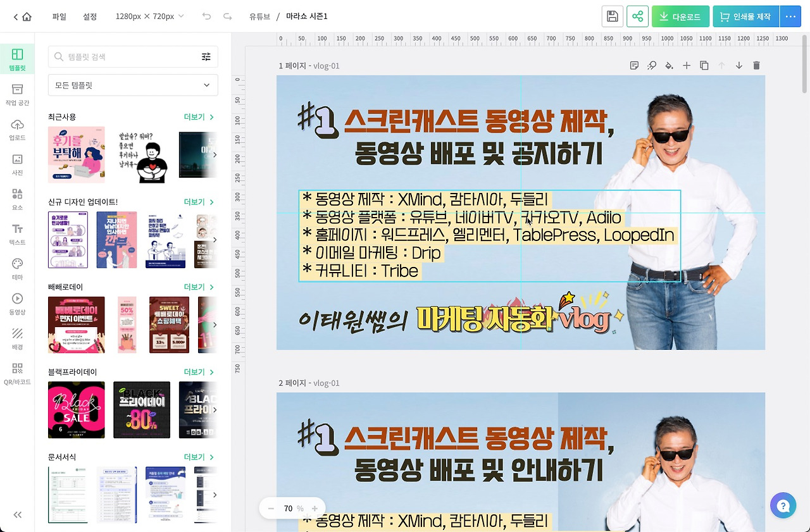The image size is (810, 532).
Task: Click 더보기 next to 빼빼로데이
Action: 199,287
